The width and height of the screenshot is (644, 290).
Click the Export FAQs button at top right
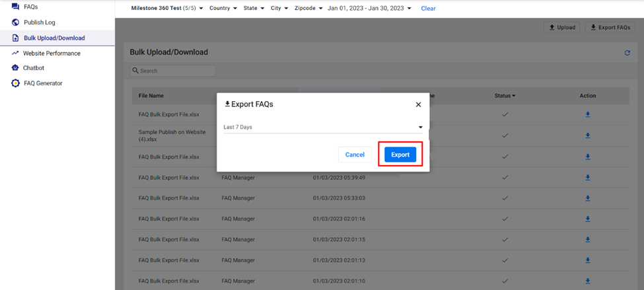click(610, 28)
